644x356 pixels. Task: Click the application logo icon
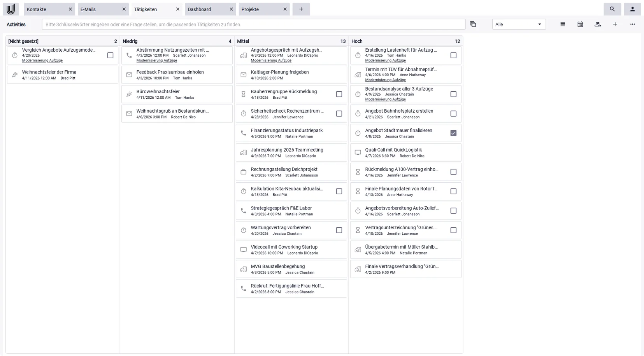tap(11, 9)
